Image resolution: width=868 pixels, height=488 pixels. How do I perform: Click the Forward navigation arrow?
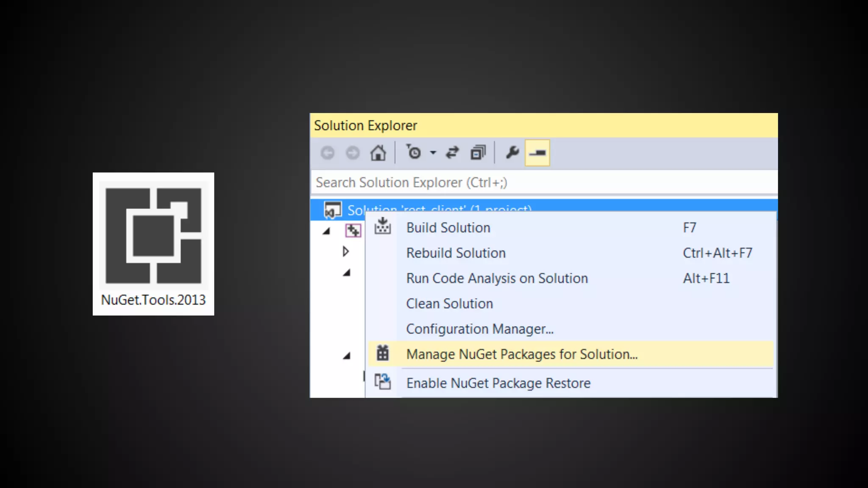coord(353,153)
